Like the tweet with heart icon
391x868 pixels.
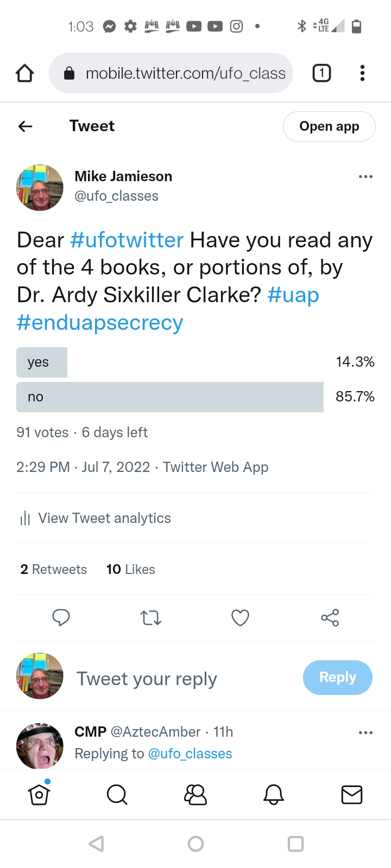[240, 617]
